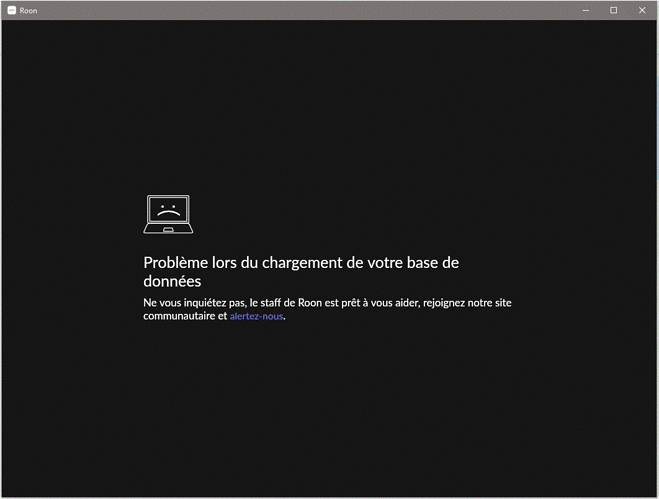The width and height of the screenshot is (659, 499).
Task: Maximize the Roon window
Action: click(614, 10)
